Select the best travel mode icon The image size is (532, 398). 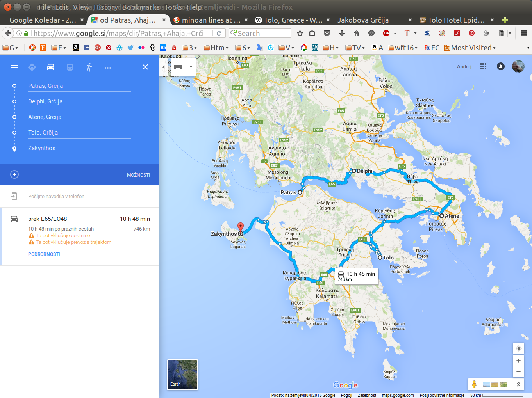(x=32, y=67)
